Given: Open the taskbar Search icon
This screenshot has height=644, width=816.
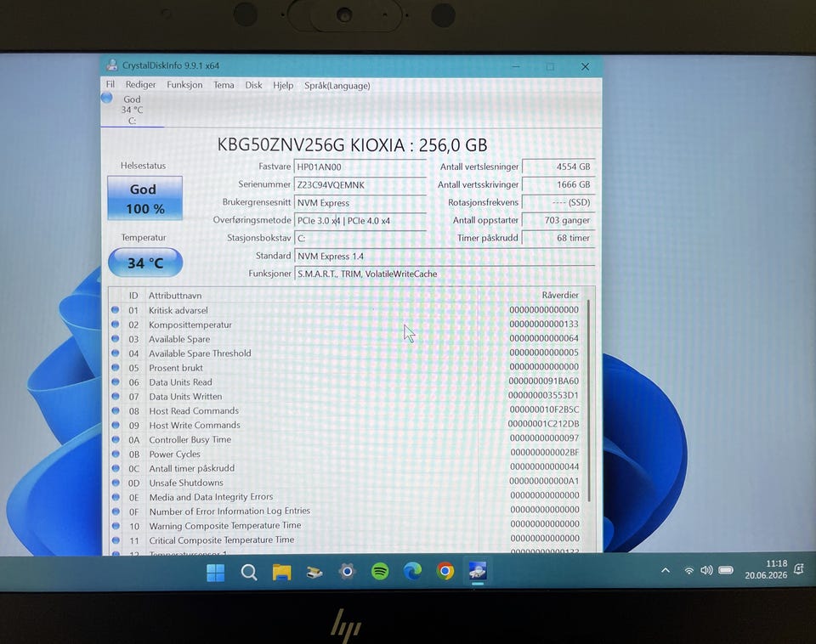Looking at the screenshot, I should click(249, 573).
